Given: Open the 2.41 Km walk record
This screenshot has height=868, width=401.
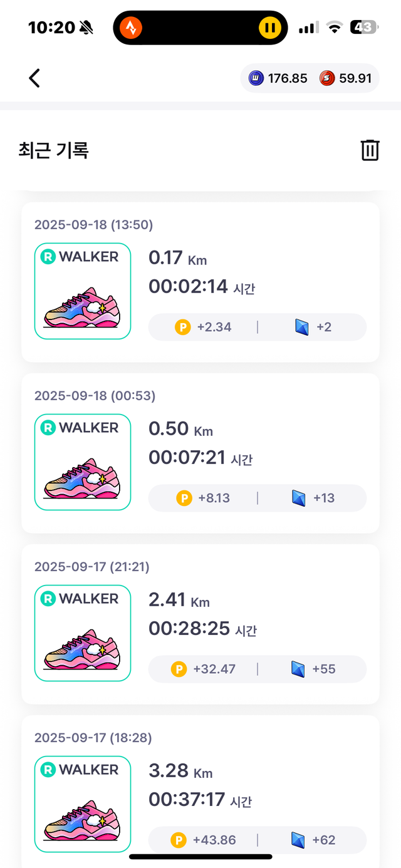Looking at the screenshot, I should click(200, 624).
